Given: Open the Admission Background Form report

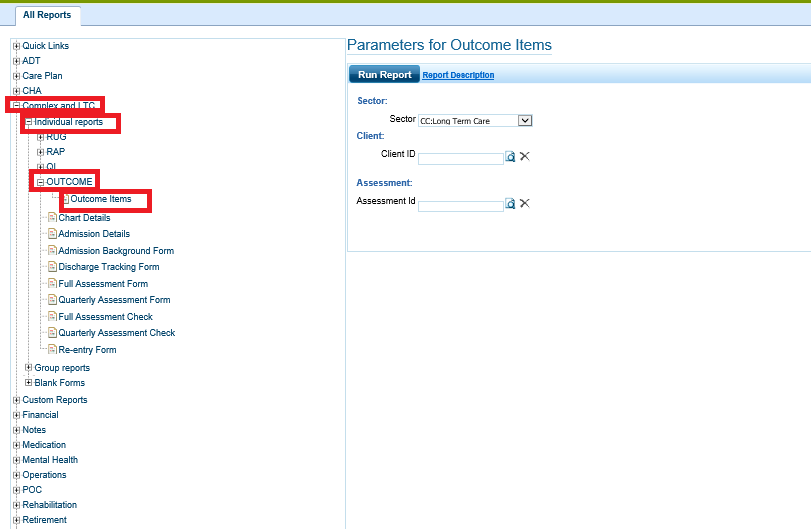Looking at the screenshot, I should tap(116, 251).
